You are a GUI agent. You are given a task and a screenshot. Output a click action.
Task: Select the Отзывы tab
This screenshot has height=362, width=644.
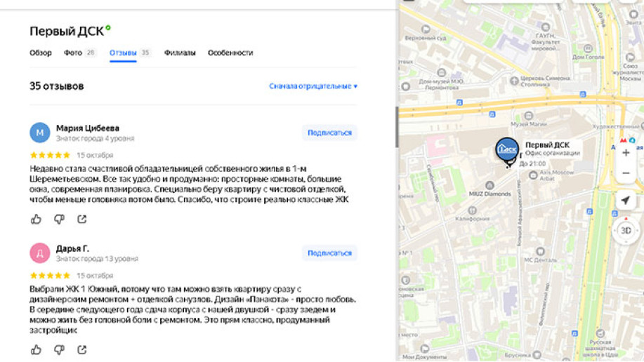129,53
